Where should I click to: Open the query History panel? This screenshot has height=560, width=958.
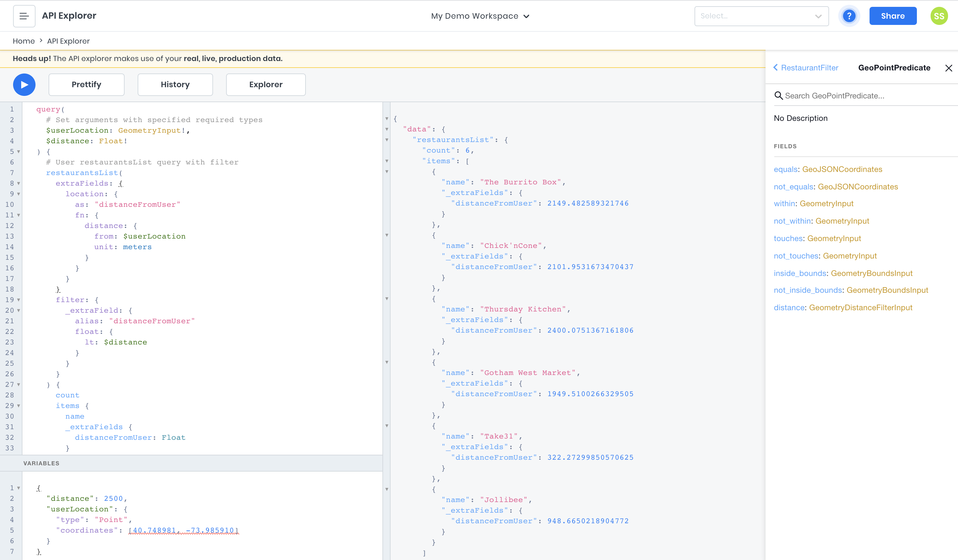click(x=175, y=84)
